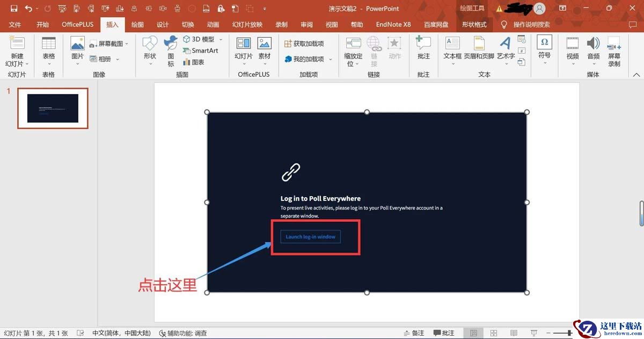Open the 幻灯片放映 ribbon tab
Image resolution: width=644 pixels, height=339 pixels.
pyautogui.click(x=247, y=25)
